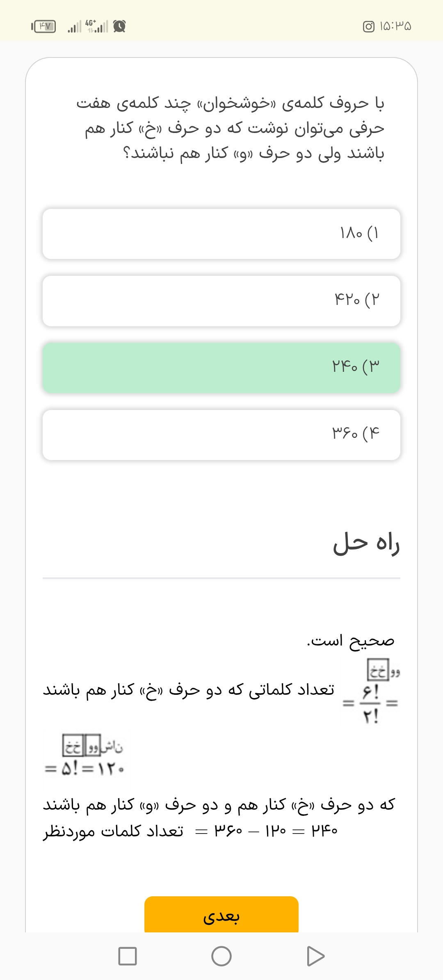Viewport: 443px width, 980px height.
Task: Tap the alarm clock status icon
Action: point(119,27)
